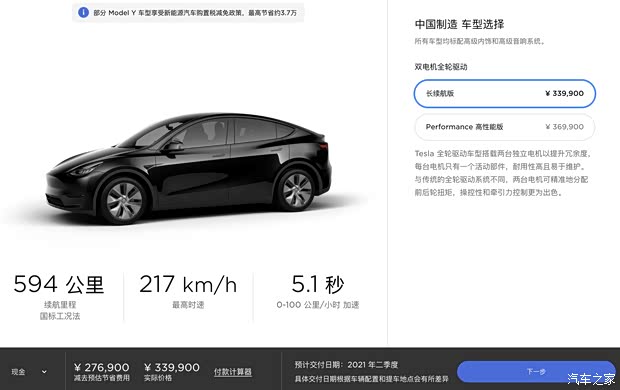Click the ¥339,900 actual price in footer
This screenshot has height=390, width=620.
172,372
